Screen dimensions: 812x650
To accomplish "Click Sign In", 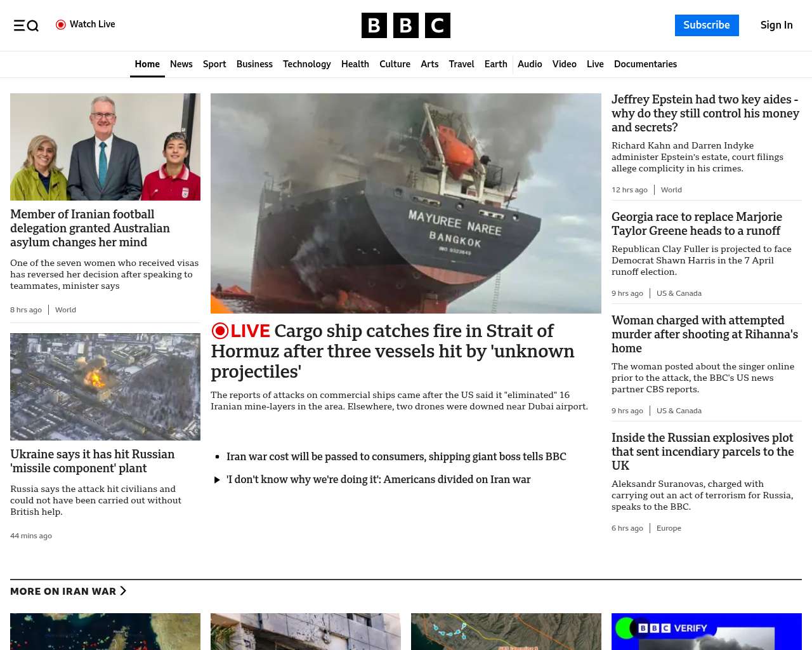I will tap(776, 25).
